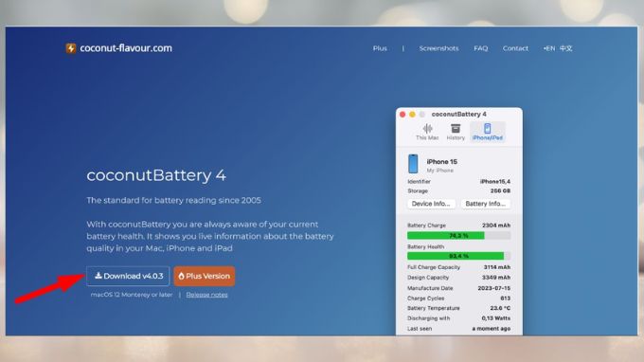Open the Release notes link
The image size is (644, 362).
pyautogui.click(x=206, y=295)
